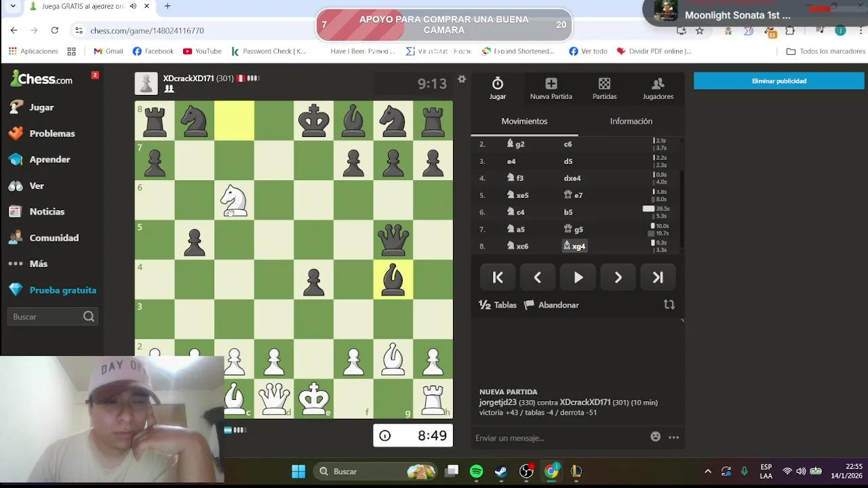Switch to the Información tab
This screenshot has width=868, height=488.
pos(631,121)
